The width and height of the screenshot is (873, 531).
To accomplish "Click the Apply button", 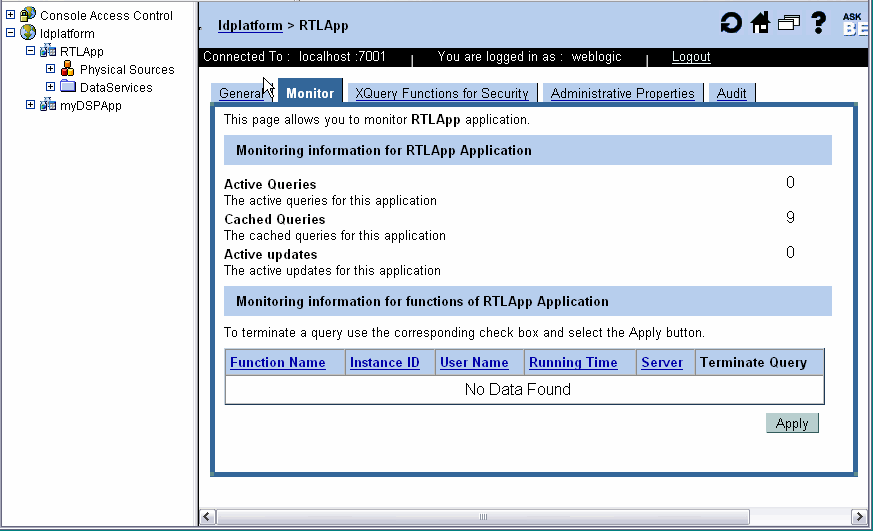I will click(792, 423).
